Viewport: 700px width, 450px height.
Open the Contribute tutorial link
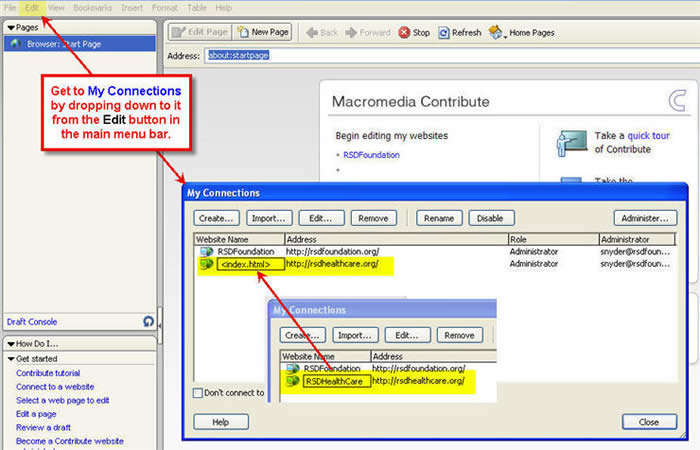coord(48,373)
